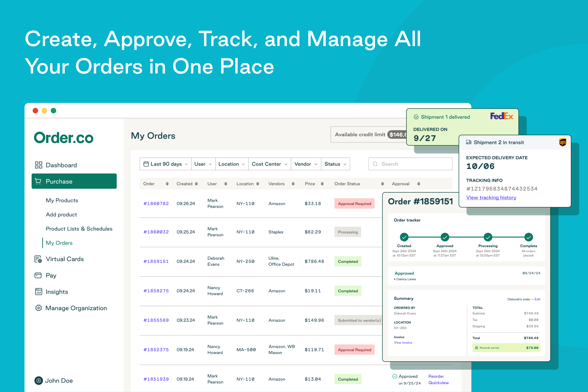588x392 pixels.
Task: Click the Created step checkmark in tracker
Action: pyautogui.click(x=404, y=237)
